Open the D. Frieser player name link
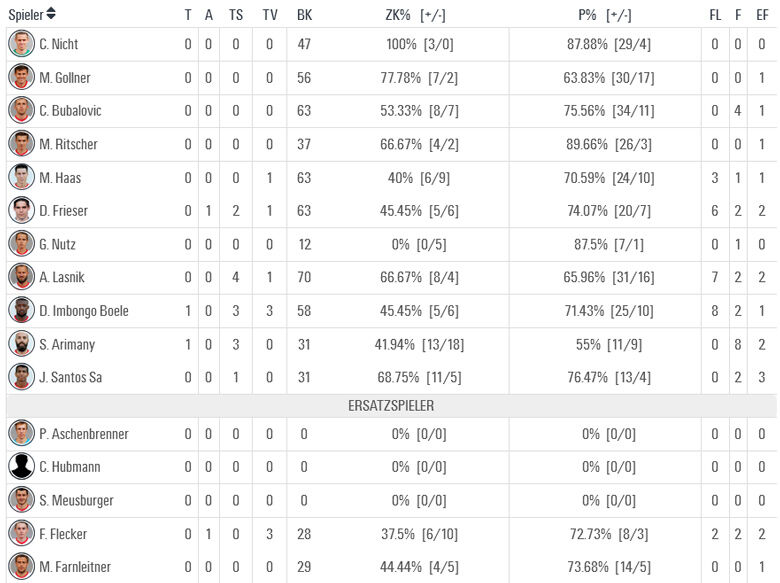The width and height of the screenshot is (780, 583). [x=64, y=211]
